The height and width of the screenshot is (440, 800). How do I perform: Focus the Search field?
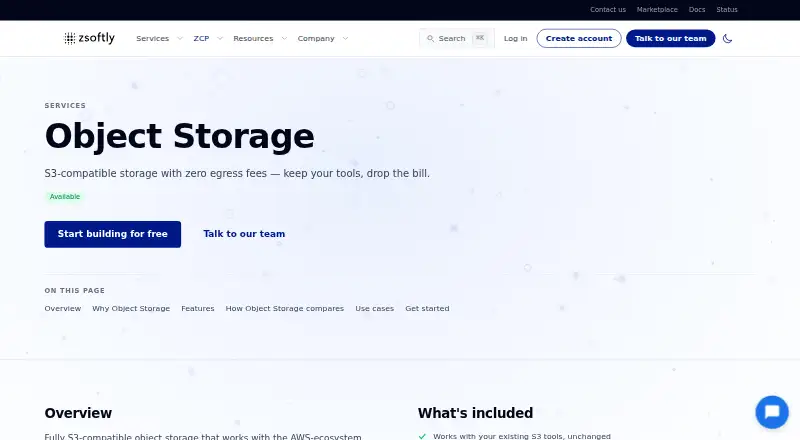click(457, 38)
